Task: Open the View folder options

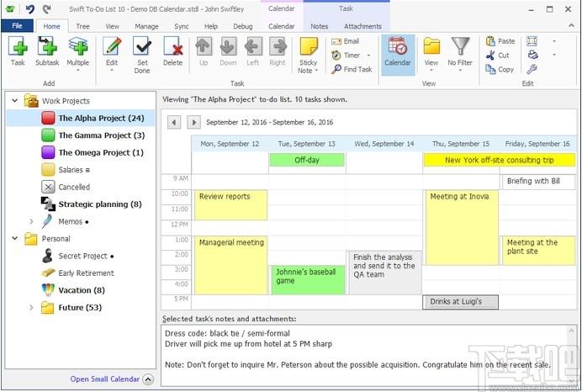Action: [x=431, y=54]
